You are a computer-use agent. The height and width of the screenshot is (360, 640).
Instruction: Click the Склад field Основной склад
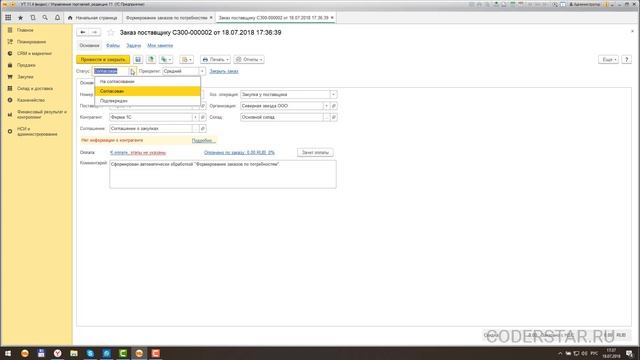282,118
